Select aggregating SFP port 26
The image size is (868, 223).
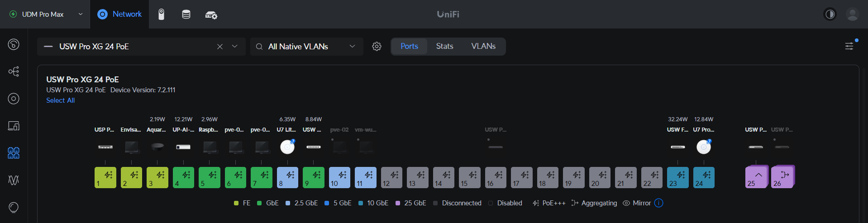(x=783, y=177)
